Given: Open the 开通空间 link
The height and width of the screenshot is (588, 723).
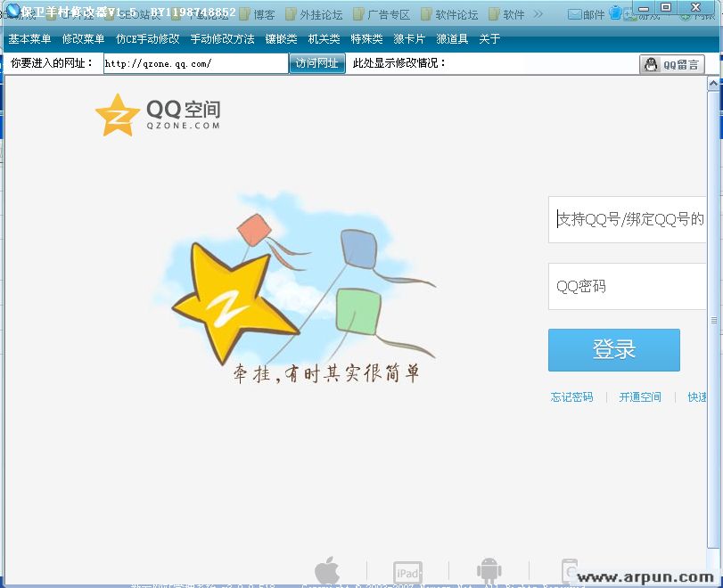Looking at the screenshot, I should pos(640,396).
